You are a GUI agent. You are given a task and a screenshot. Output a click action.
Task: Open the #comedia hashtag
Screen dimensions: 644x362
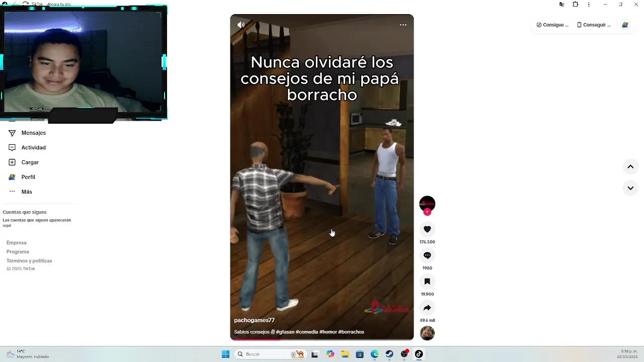(307, 332)
